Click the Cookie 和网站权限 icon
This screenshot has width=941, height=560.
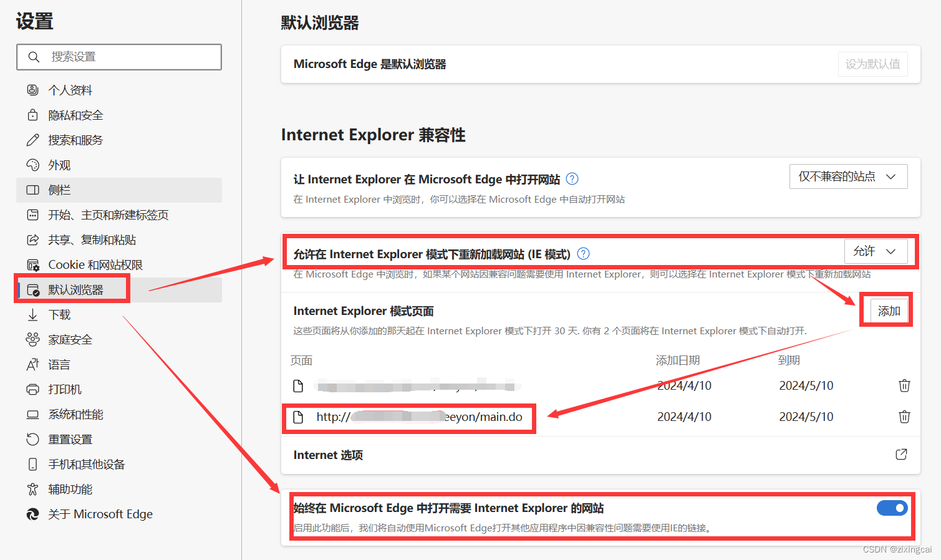pyautogui.click(x=32, y=264)
